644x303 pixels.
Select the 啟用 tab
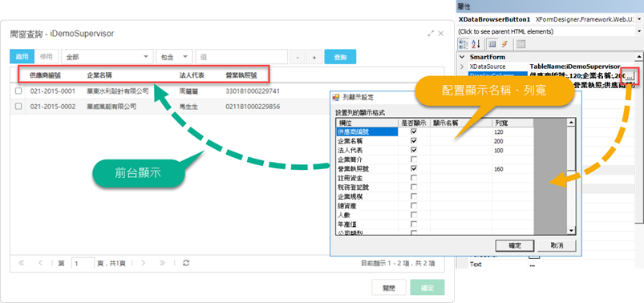pos(22,57)
